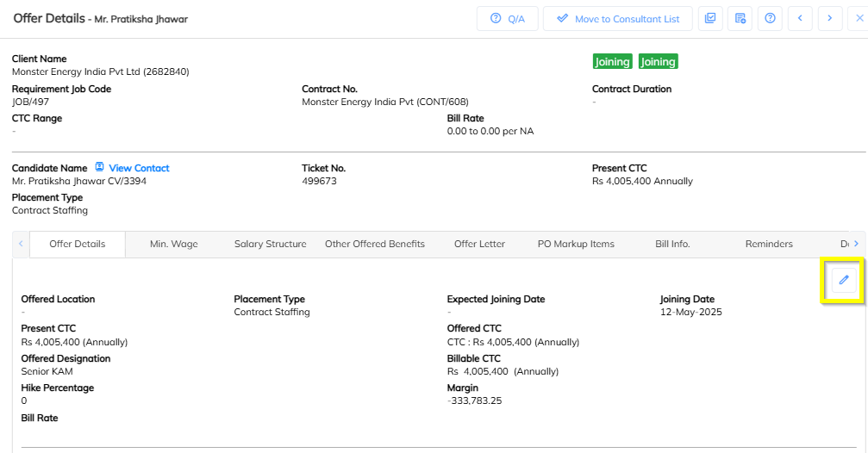Go to previous offer using left chevron

coord(801,18)
